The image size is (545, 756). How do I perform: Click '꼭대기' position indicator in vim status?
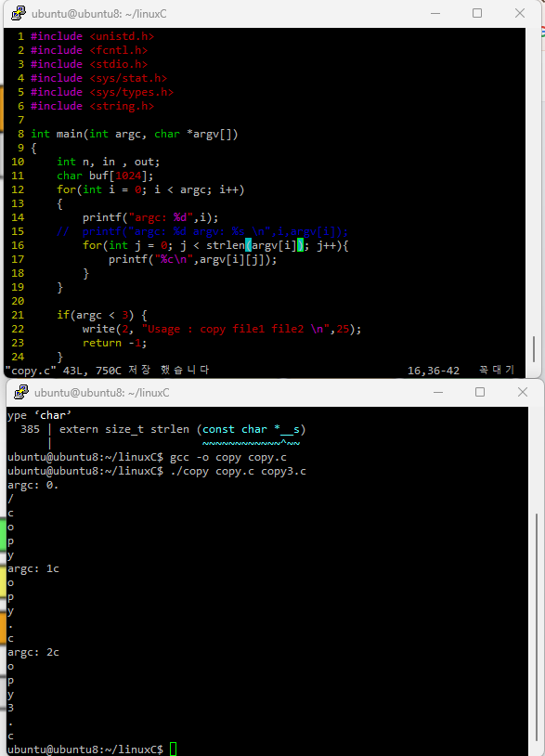497,370
